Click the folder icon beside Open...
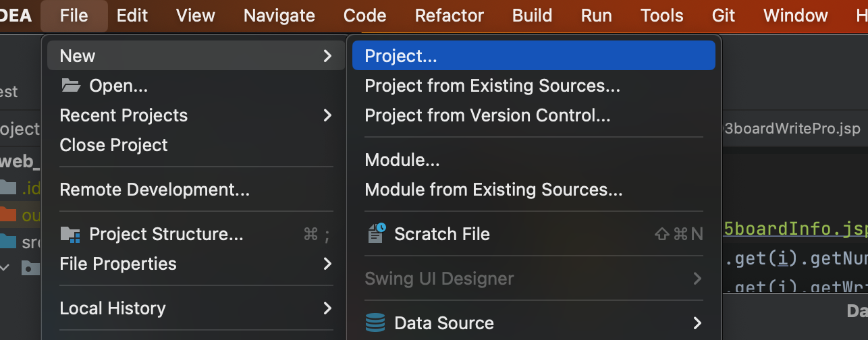Screen dimensions: 868x340 70,86
